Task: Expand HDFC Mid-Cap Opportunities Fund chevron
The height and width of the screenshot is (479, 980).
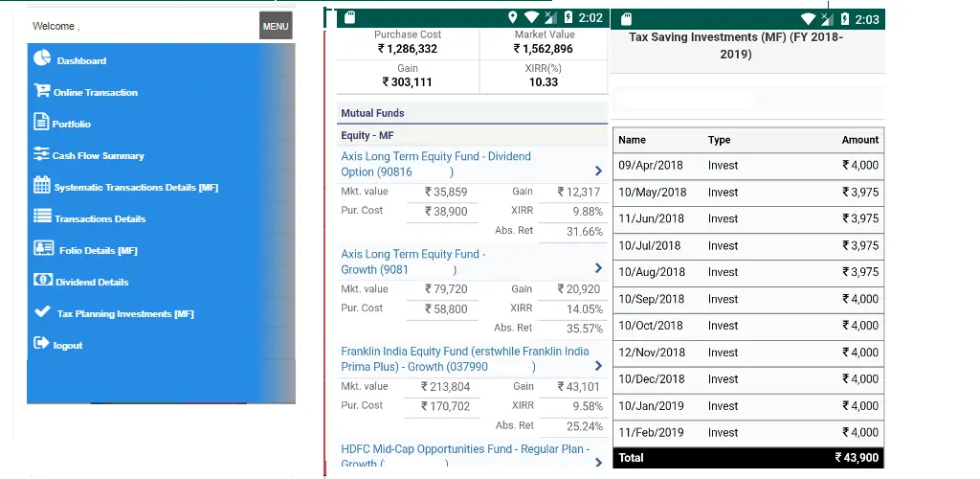Action: coord(598,462)
